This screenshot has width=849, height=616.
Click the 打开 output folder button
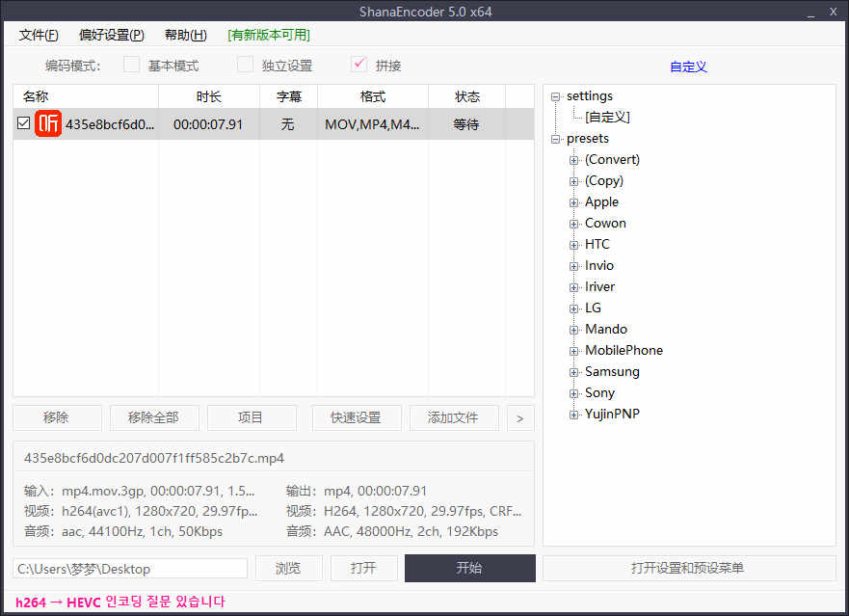click(x=364, y=568)
